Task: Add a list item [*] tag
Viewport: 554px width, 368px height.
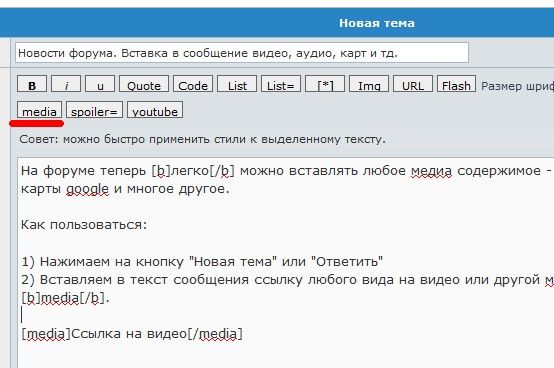Action: pyautogui.click(x=325, y=84)
